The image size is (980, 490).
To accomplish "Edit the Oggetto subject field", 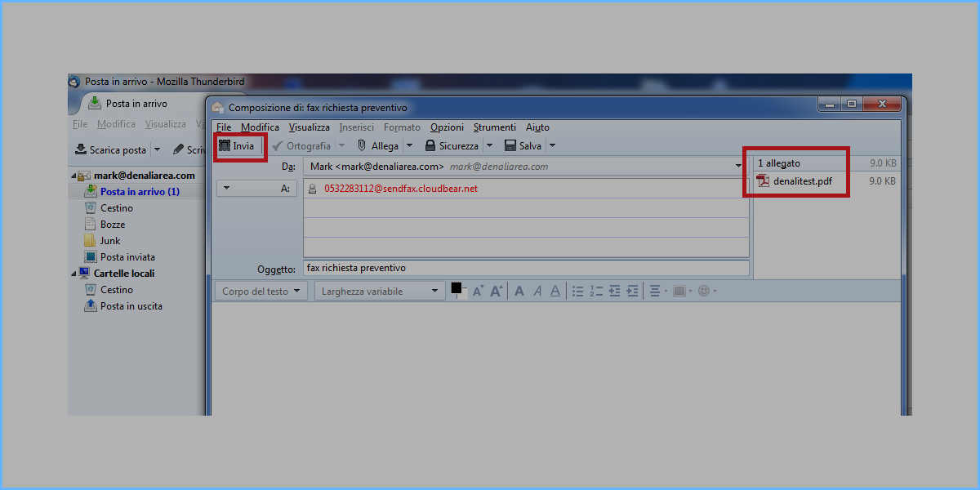I will pos(526,268).
